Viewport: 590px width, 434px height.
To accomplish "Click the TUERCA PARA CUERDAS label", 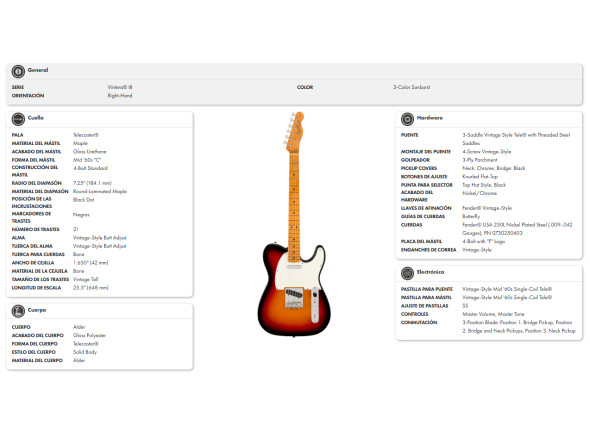I will pos(38,254).
